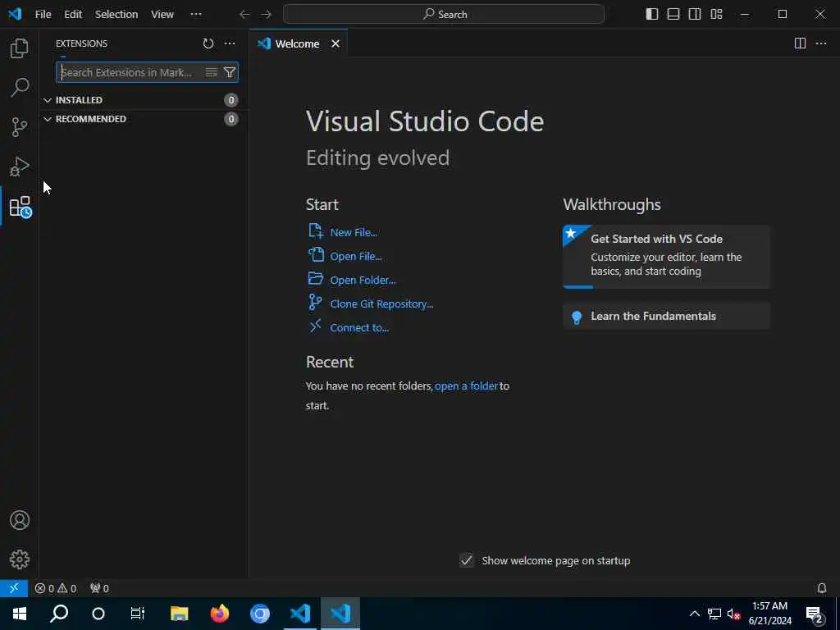Toggle the primary side bar layout icon
Image resolution: width=840 pixels, height=630 pixels.
point(652,14)
